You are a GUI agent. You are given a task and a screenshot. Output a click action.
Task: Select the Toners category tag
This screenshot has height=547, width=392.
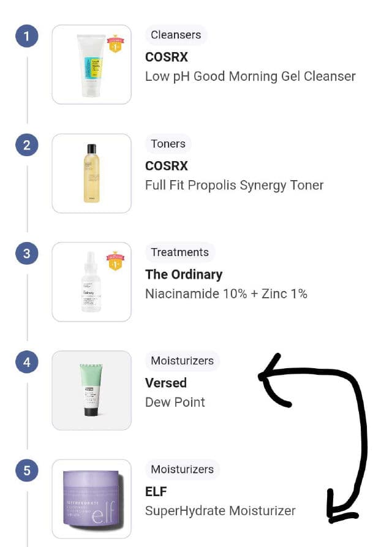tap(168, 144)
